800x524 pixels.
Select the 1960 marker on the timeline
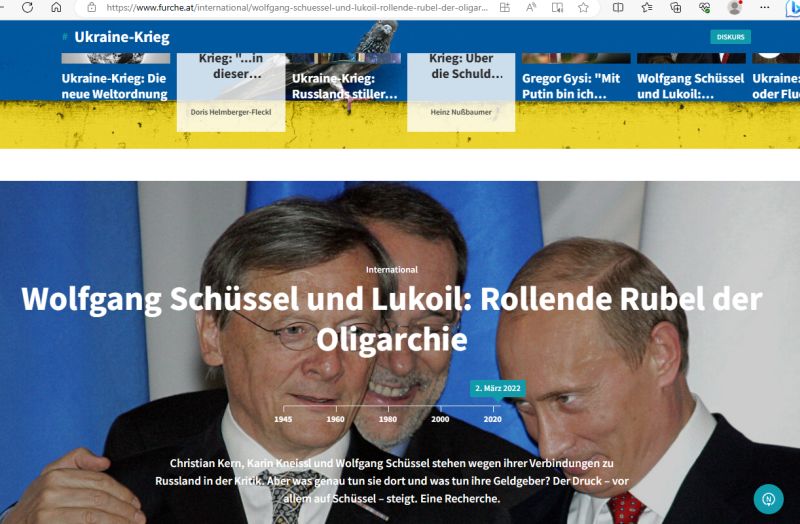335,419
